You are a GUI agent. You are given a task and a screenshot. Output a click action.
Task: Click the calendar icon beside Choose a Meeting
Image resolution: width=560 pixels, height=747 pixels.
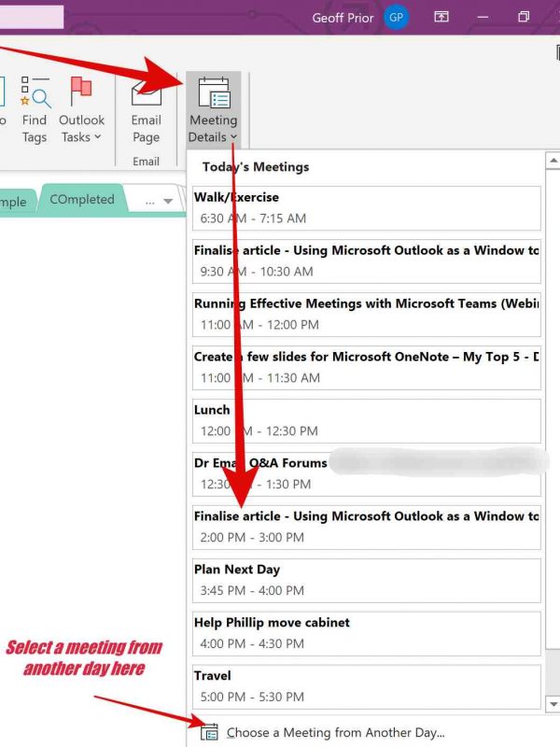[x=209, y=732]
